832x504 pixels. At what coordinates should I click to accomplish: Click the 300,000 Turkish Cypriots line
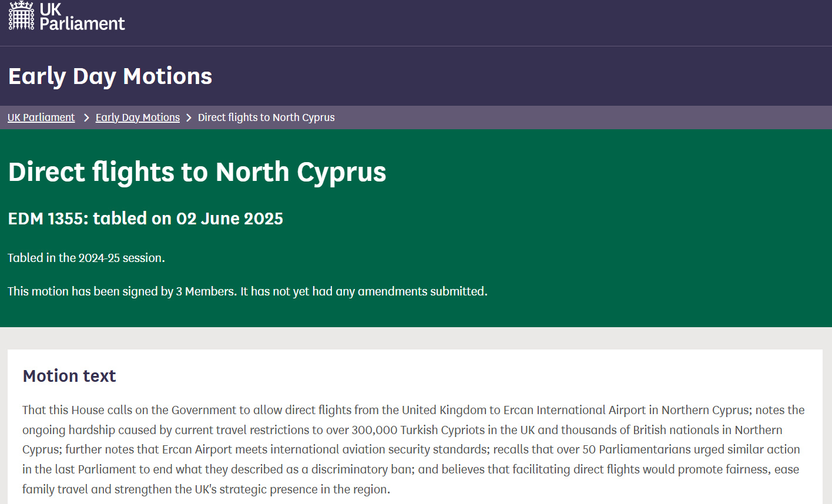[402, 430]
